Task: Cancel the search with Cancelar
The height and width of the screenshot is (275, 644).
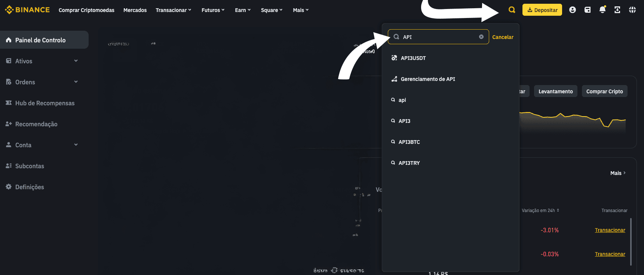Action: tap(503, 37)
